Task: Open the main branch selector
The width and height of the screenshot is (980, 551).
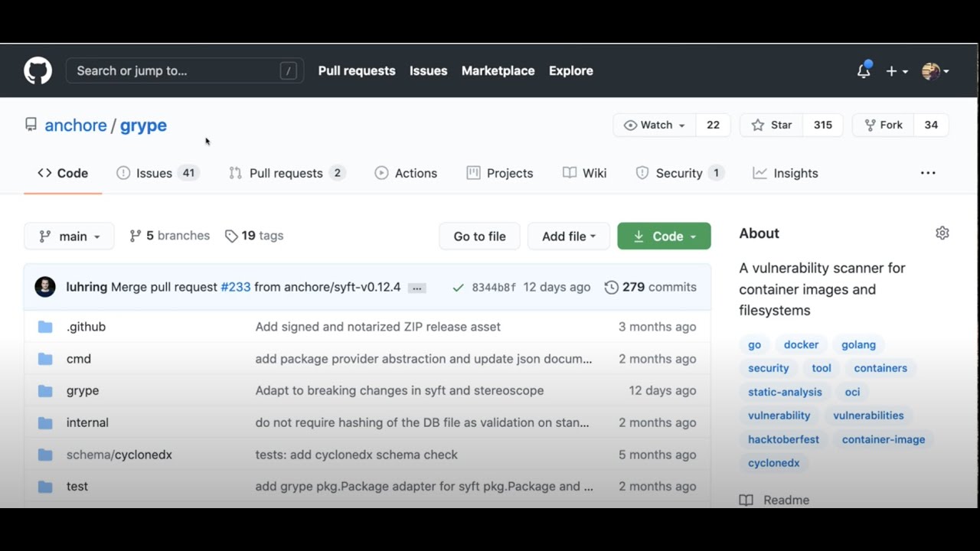Action: pyautogui.click(x=69, y=236)
